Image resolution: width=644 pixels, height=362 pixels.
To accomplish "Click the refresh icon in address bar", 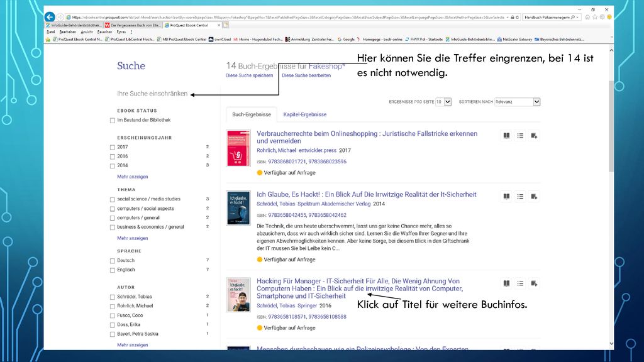I will pos(517,17).
